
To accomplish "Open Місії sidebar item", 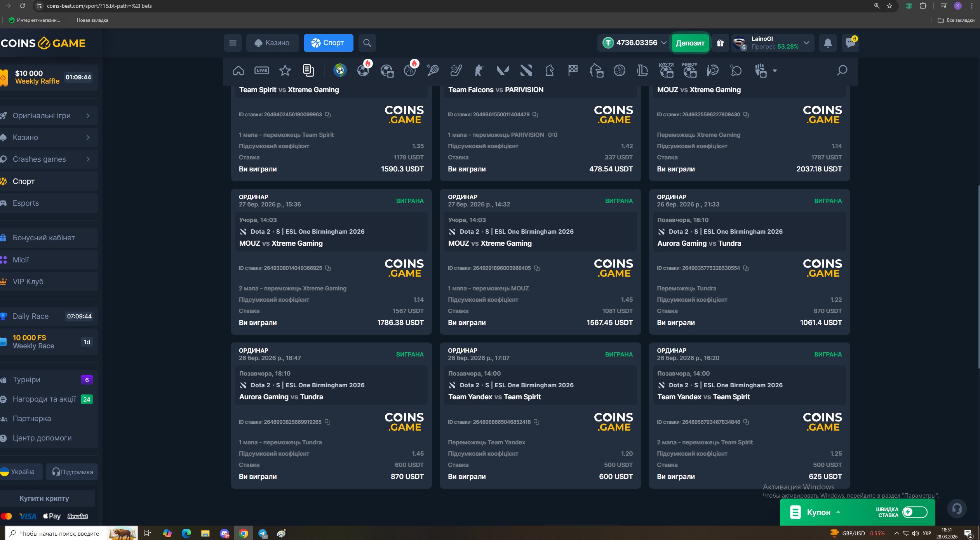I will pyautogui.click(x=49, y=260).
